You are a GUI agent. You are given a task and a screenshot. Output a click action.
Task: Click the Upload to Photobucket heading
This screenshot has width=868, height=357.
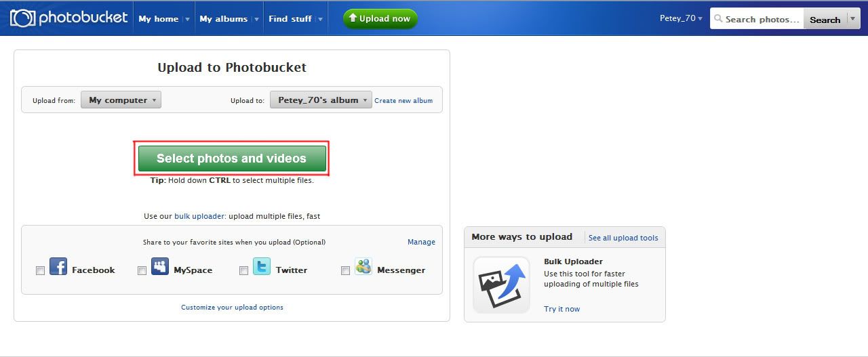[232, 67]
